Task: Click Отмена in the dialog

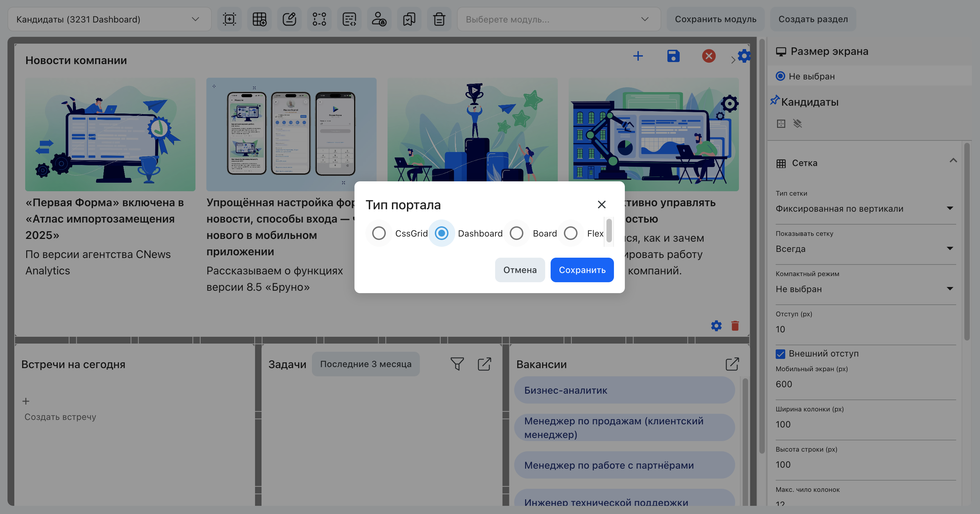Action: pyautogui.click(x=520, y=270)
